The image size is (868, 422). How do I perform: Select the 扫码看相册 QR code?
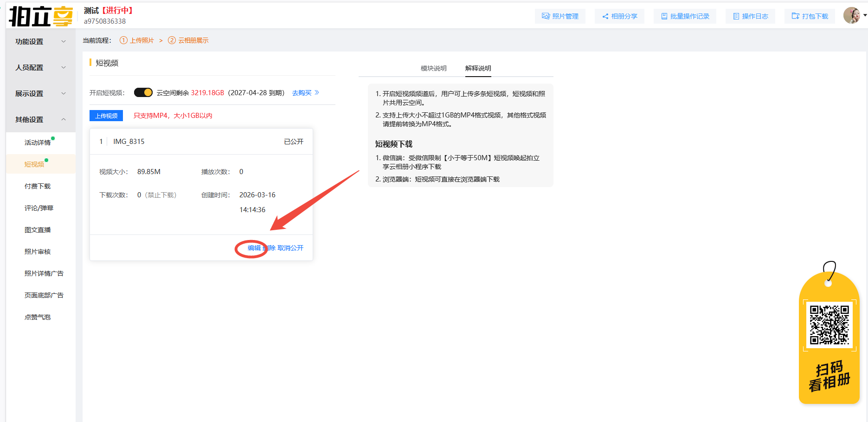tap(829, 325)
